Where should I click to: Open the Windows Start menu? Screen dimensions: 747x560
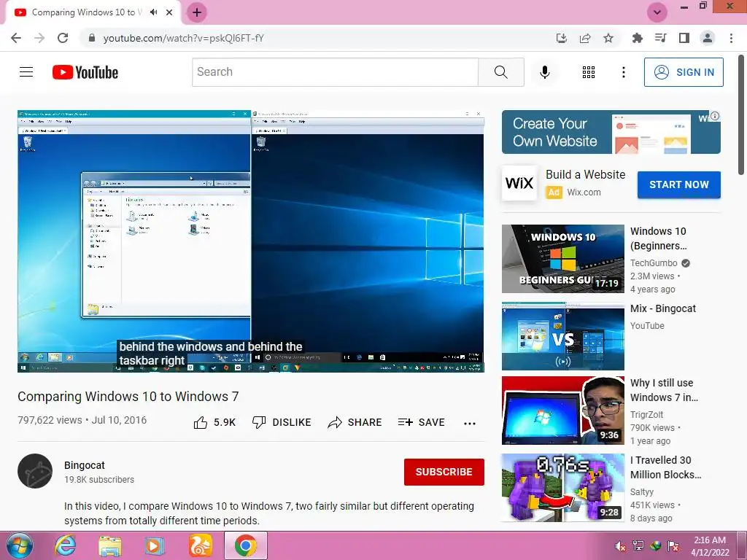click(x=20, y=546)
